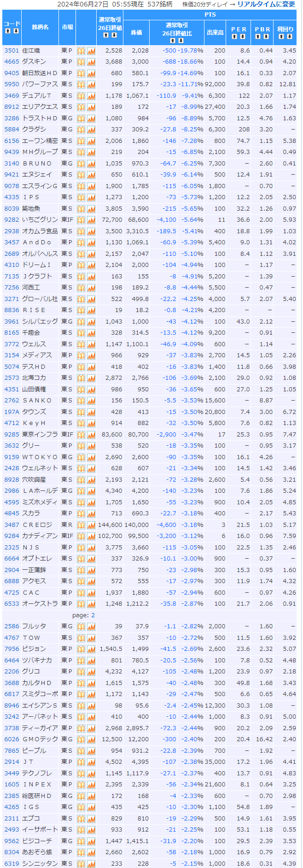Open book icon for 住江織 row
The height and width of the screenshot is (868, 303).
81,51
